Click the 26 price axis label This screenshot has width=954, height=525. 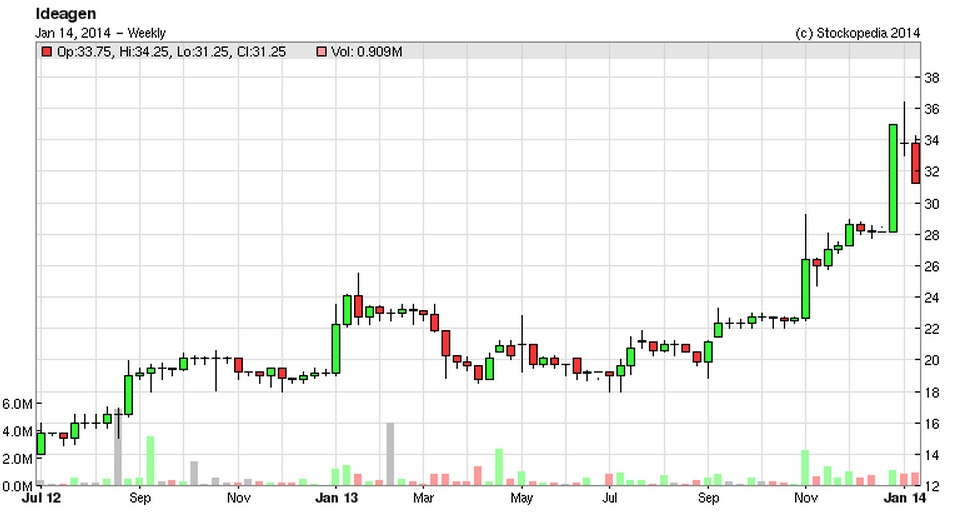(x=931, y=266)
